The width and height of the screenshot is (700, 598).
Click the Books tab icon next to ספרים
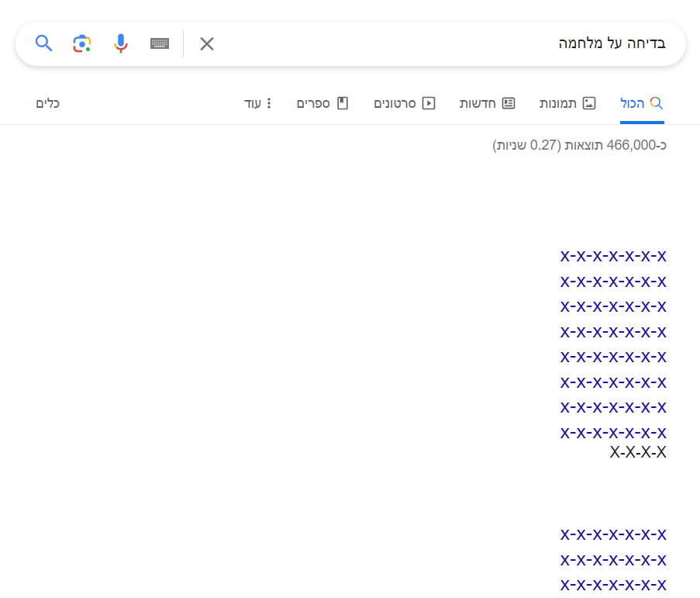342,102
